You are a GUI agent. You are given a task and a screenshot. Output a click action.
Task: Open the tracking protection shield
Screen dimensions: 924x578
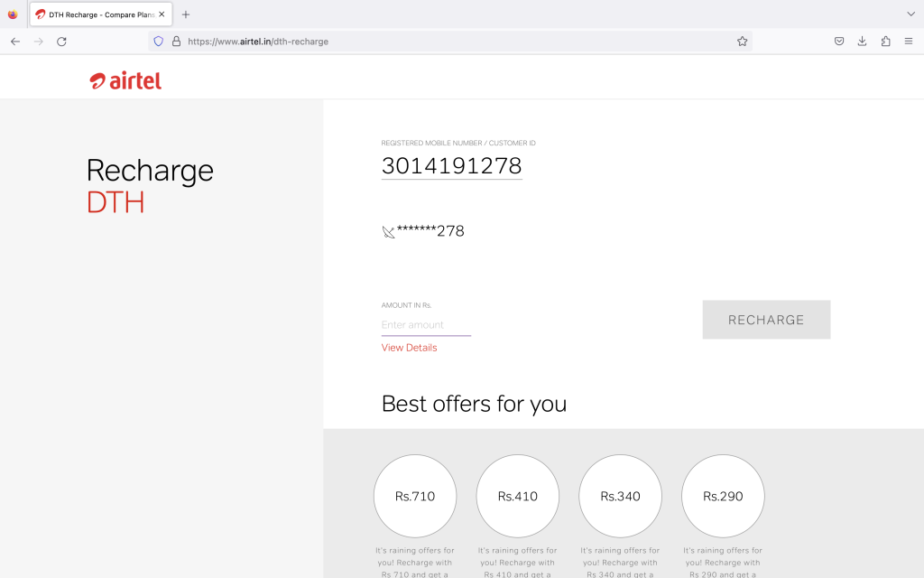click(158, 42)
